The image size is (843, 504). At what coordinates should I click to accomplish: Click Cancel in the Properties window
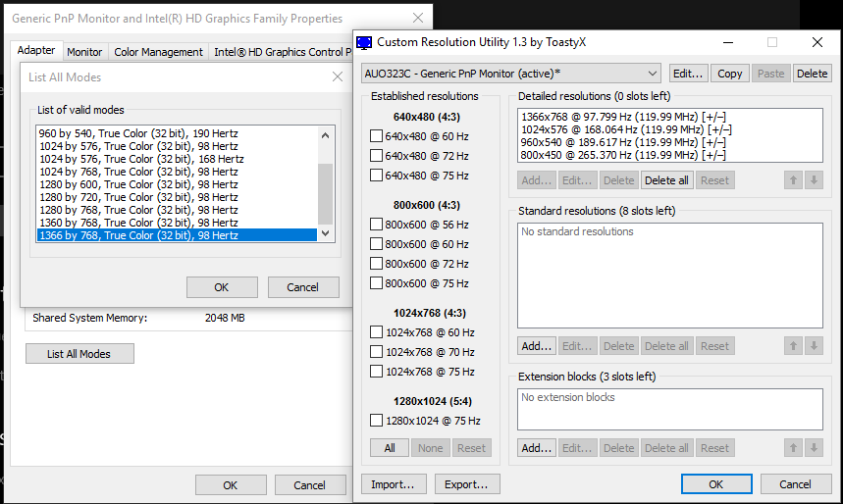(310, 485)
